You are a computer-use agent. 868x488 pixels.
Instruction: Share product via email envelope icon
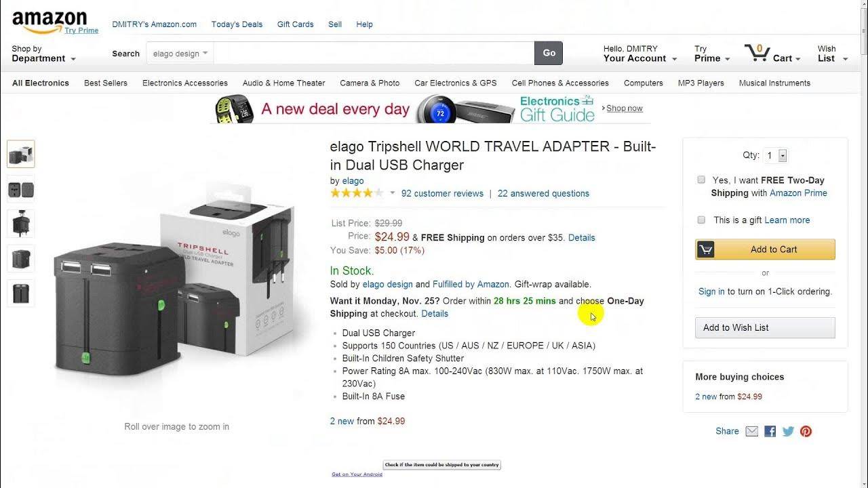(751, 431)
